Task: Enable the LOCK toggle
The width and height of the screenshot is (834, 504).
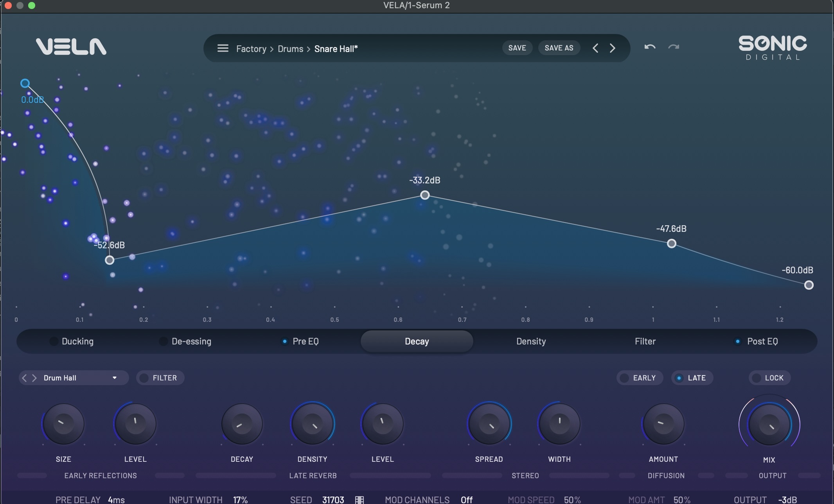Action: (x=770, y=378)
